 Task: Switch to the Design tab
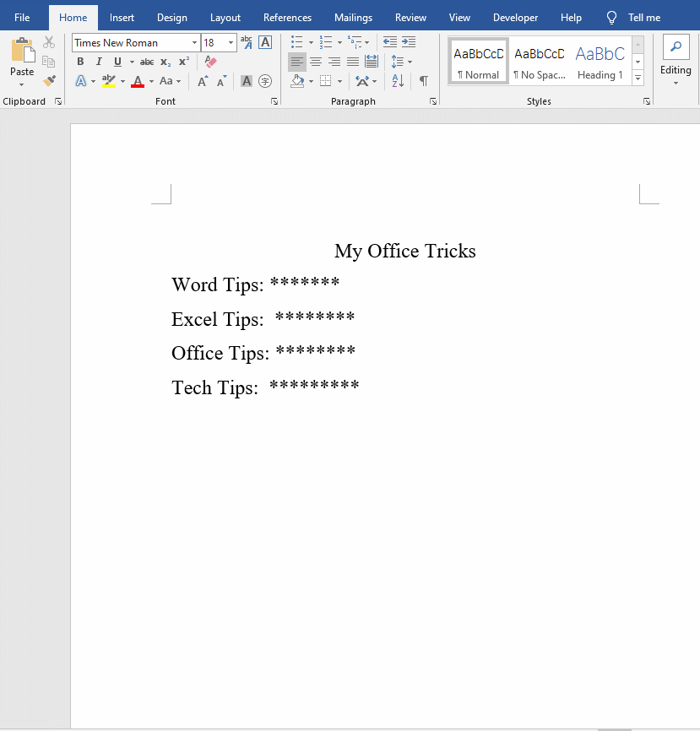[x=172, y=18]
